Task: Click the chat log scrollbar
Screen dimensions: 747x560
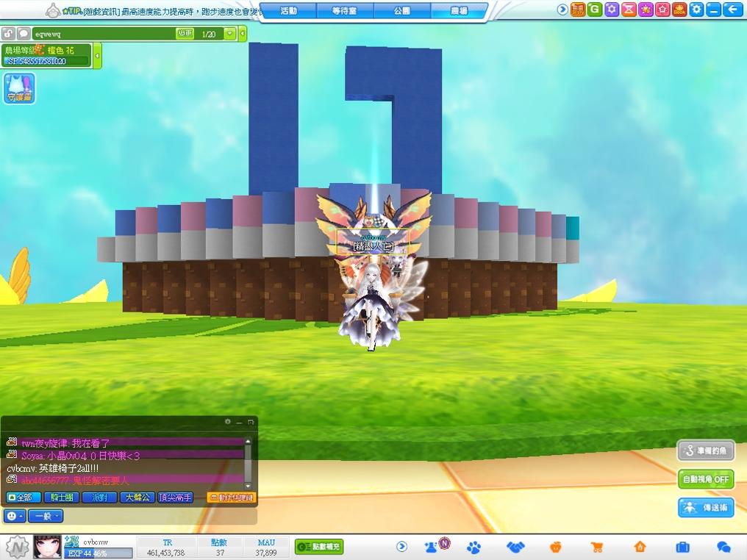Action: (x=248, y=463)
